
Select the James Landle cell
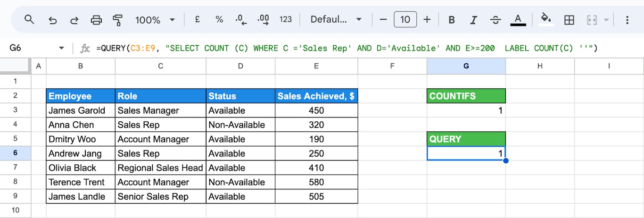coord(81,196)
